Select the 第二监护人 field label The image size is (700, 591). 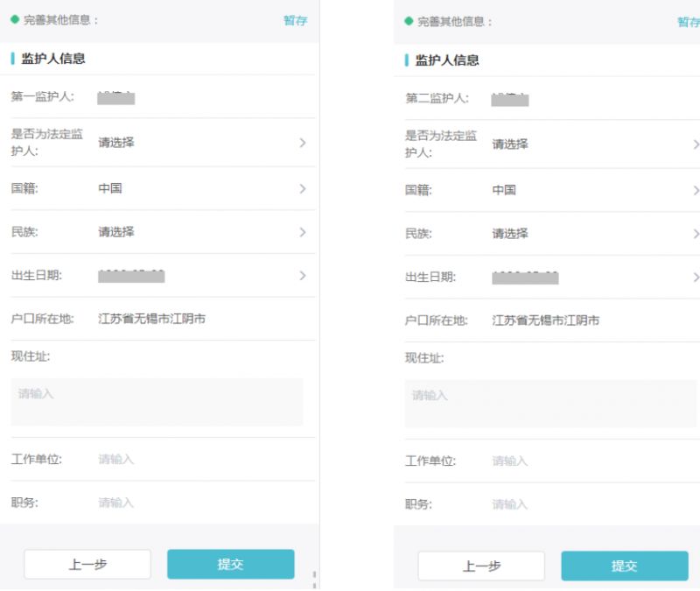[x=437, y=98]
